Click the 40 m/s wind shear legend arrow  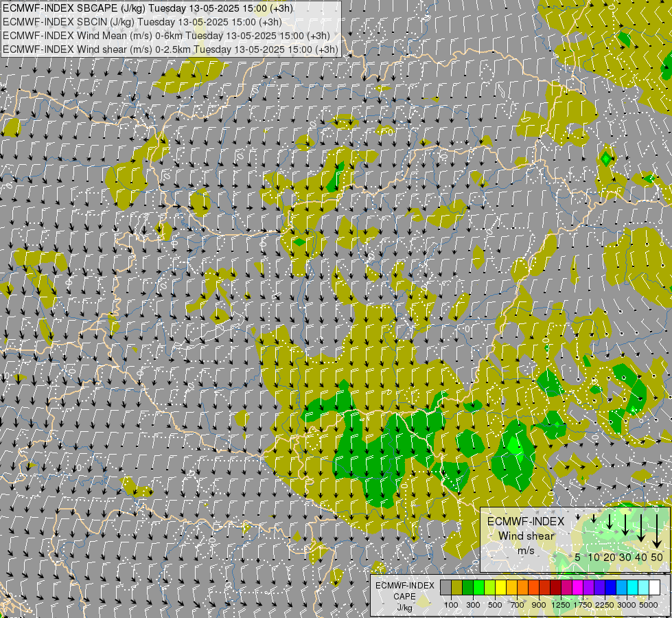(x=641, y=527)
